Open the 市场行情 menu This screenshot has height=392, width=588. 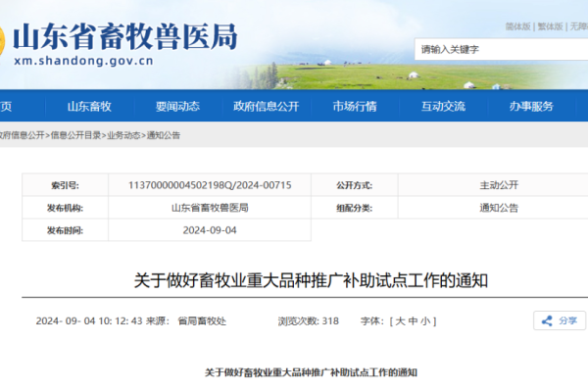(355, 106)
